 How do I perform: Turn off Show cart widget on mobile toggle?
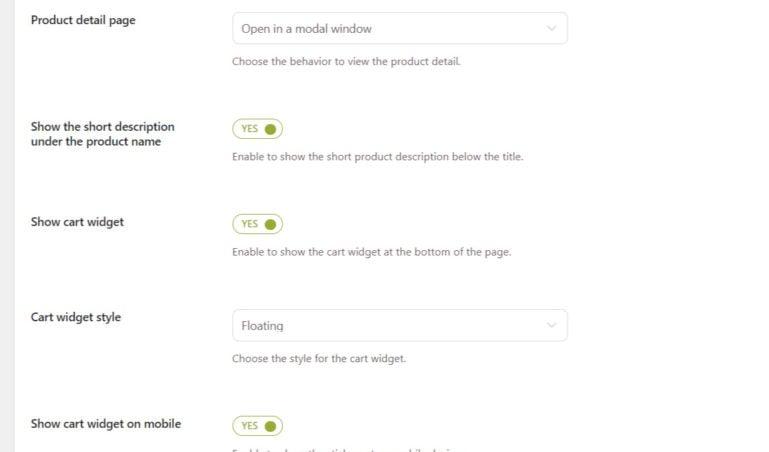tap(257, 426)
